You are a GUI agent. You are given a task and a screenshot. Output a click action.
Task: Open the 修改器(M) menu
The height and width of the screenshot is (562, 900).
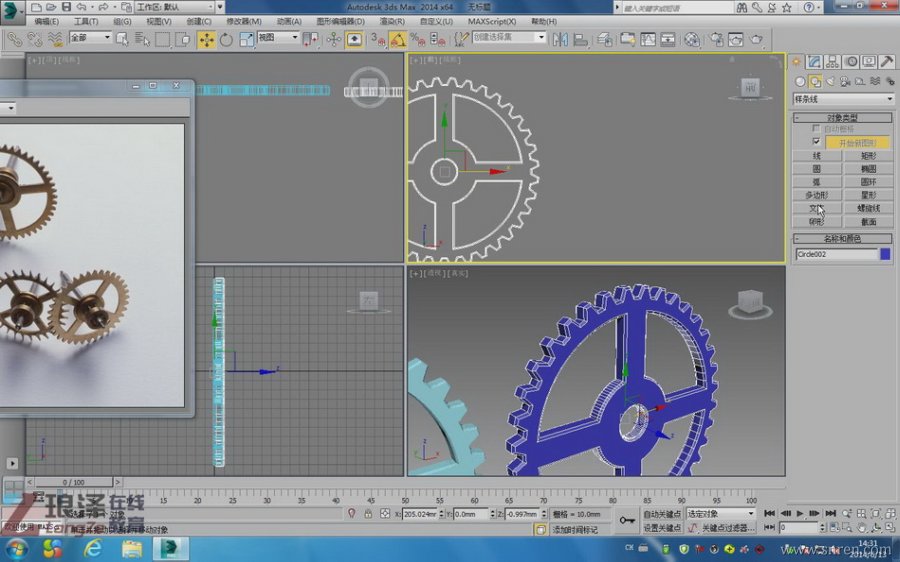click(244, 21)
